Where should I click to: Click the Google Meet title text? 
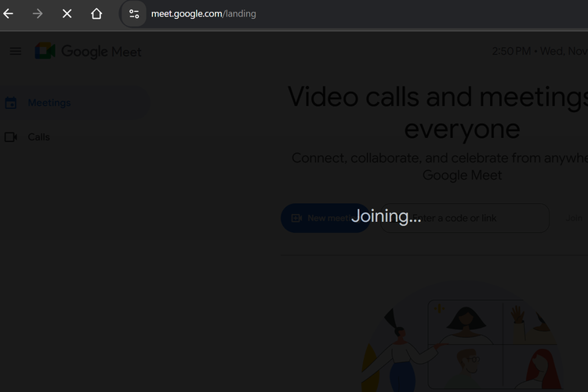[101, 52]
